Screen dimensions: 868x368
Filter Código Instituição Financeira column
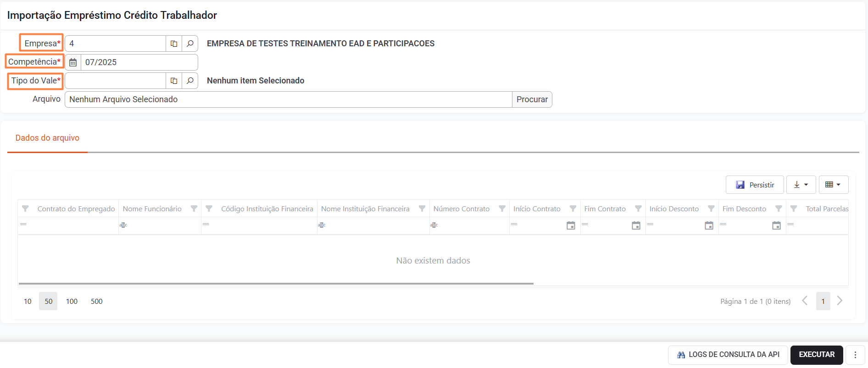pos(209,209)
